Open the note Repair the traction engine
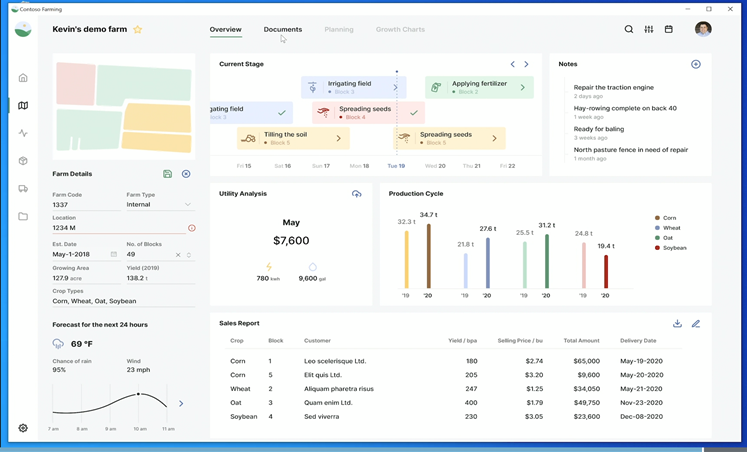The height and width of the screenshot is (452, 747). [x=614, y=87]
